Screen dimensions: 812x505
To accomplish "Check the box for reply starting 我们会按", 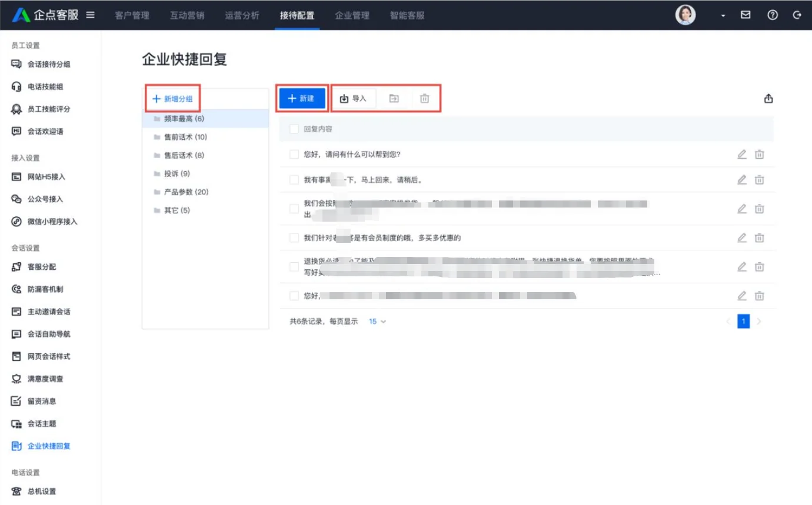I will (x=294, y=209).
